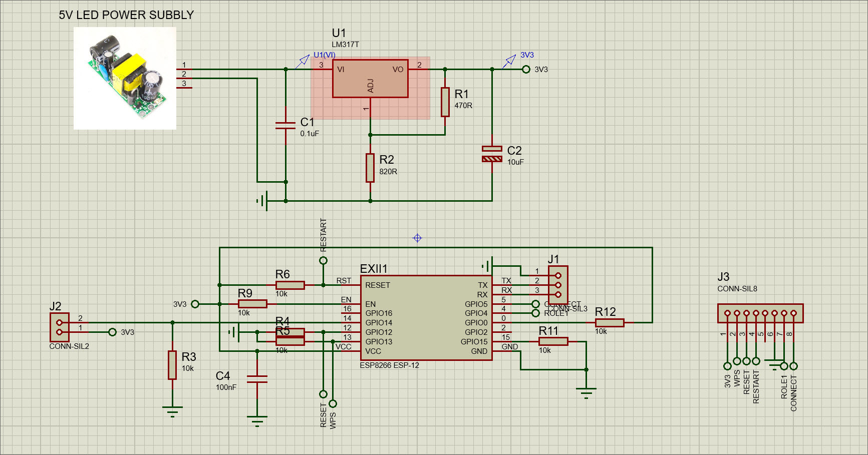
Task: Select the ground symbol below R11
Action: click(x=586, y=392)
